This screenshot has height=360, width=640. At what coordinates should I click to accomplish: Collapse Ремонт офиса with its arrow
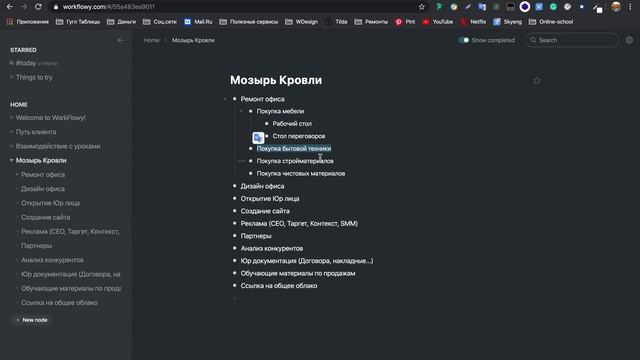coord(224,99)
